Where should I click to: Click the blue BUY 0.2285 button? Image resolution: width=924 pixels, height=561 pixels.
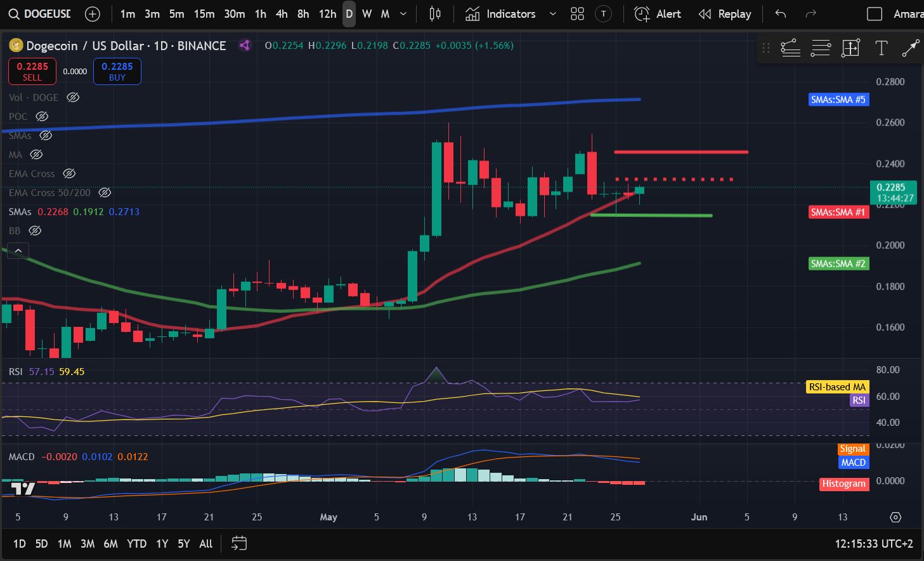pos(117,71)
